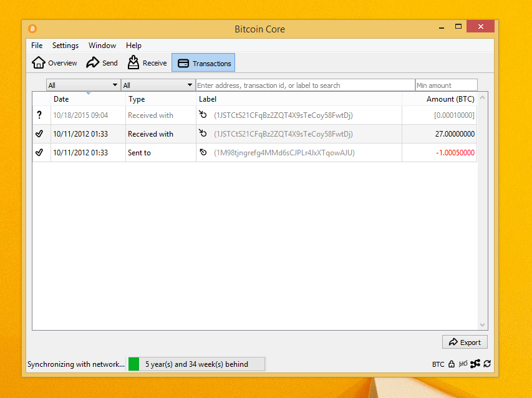This screenshot has height=398, width=532.
Task: Click scrollbar down arrow in transaction list
Action: [483, 325]
